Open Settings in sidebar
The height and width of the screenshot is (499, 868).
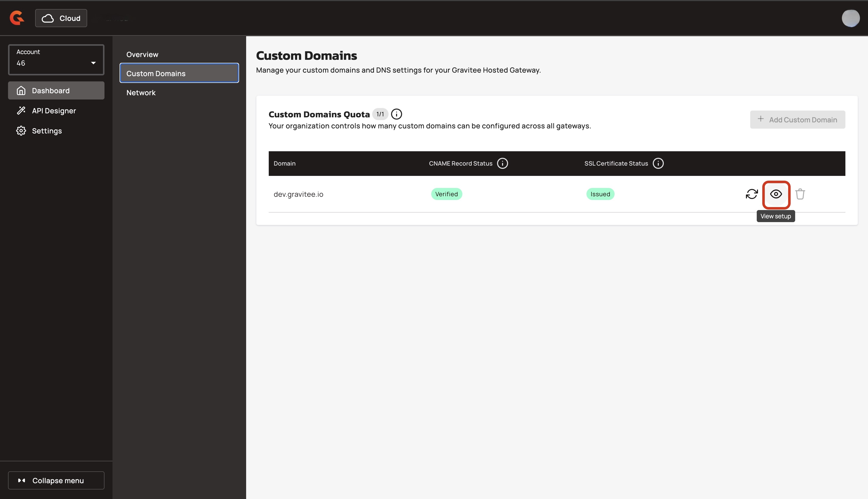click(46, 131)
